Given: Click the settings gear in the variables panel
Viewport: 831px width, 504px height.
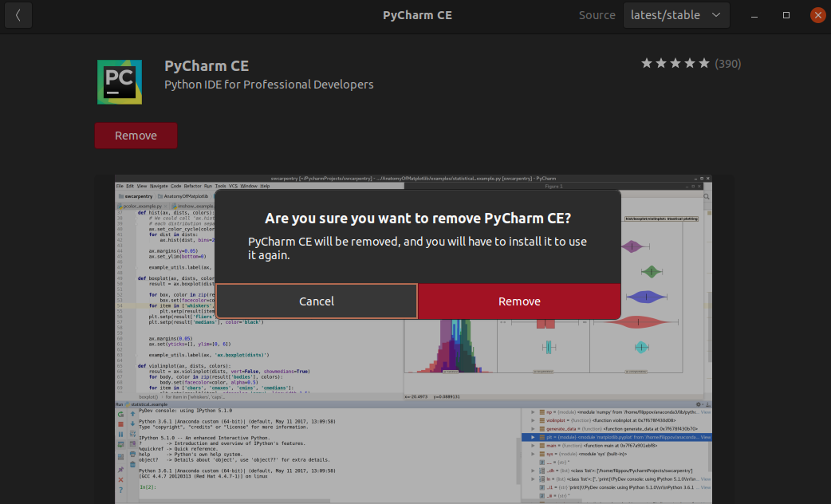Looking at the screenshot, I should coord(699,404).
